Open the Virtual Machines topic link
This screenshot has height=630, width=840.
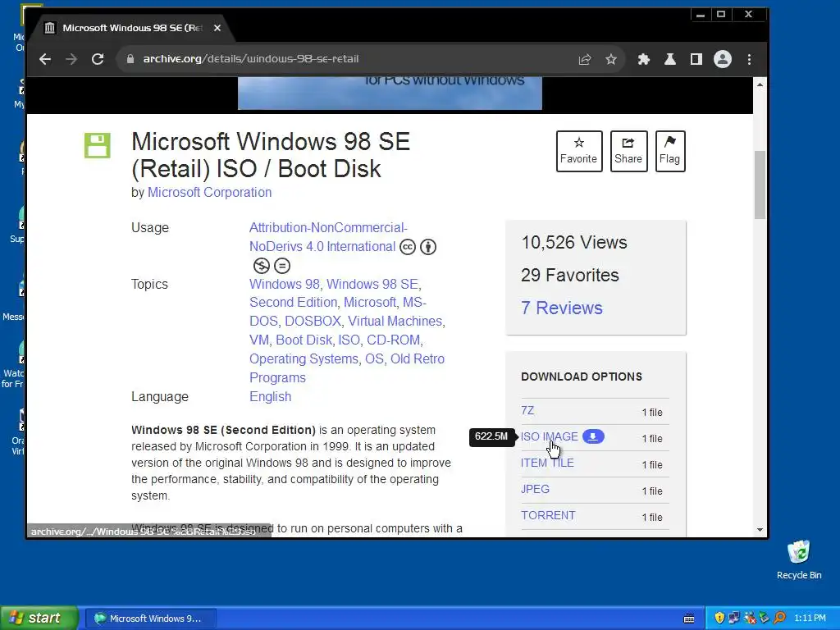click(x=395, y=322)
